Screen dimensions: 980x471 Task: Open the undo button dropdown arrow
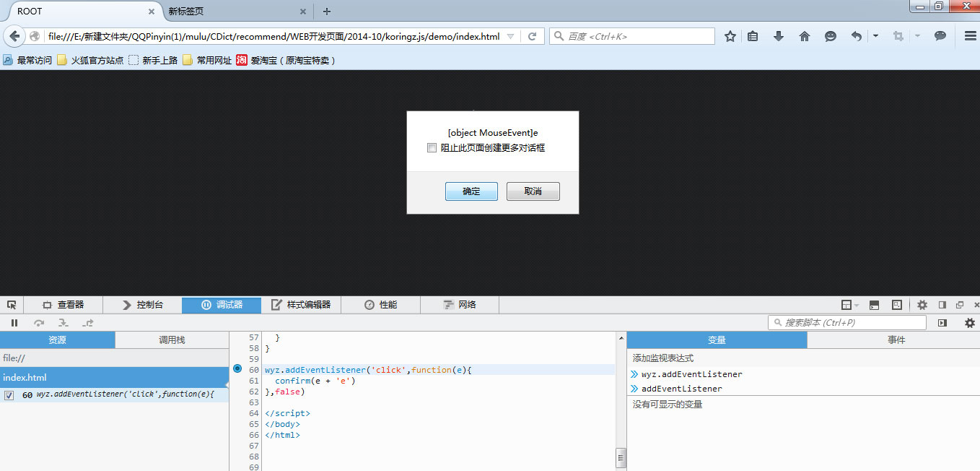(875, 36)
